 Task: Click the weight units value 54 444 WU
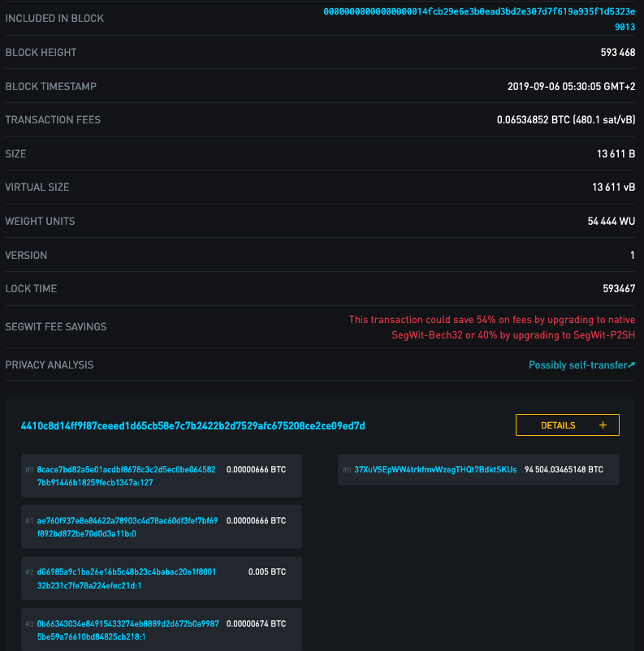(612, 222)
